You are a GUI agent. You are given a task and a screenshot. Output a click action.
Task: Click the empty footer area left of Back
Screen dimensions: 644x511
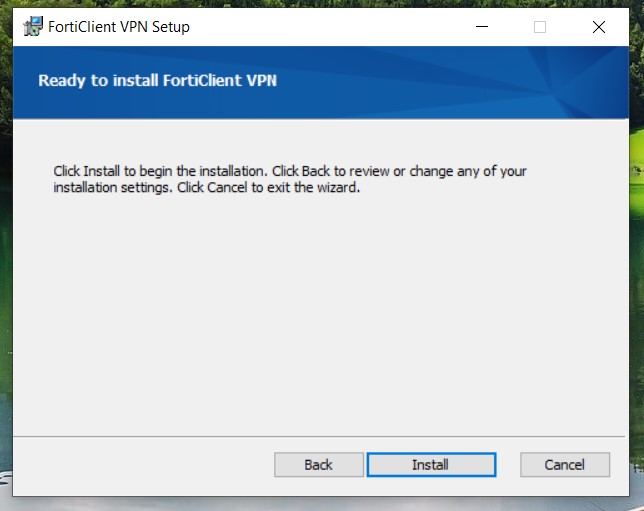[144, 466]
